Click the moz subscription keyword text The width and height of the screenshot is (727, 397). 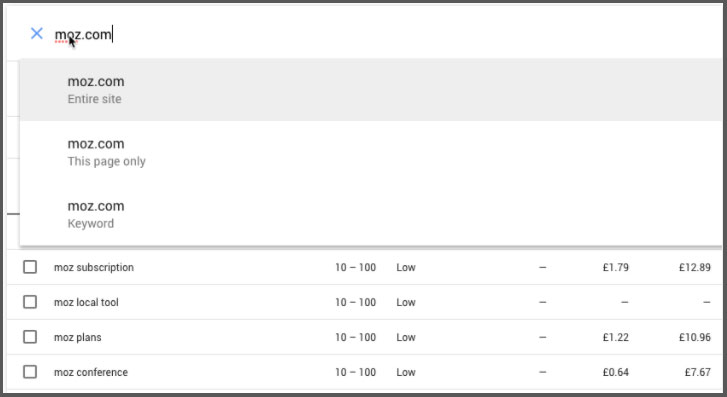click(x=94, y=268)
